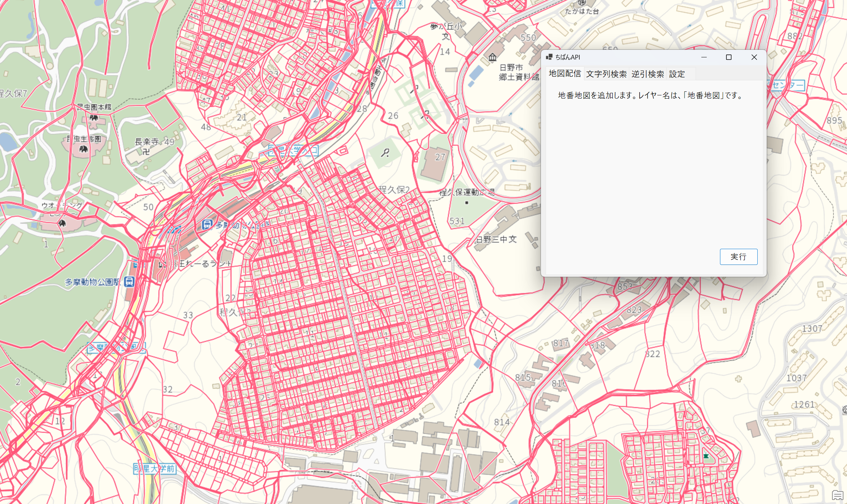Image resolution: width=847 pixels, height=504 pixels.
Task: Click parcel number 48
Action: coord(206,127)
